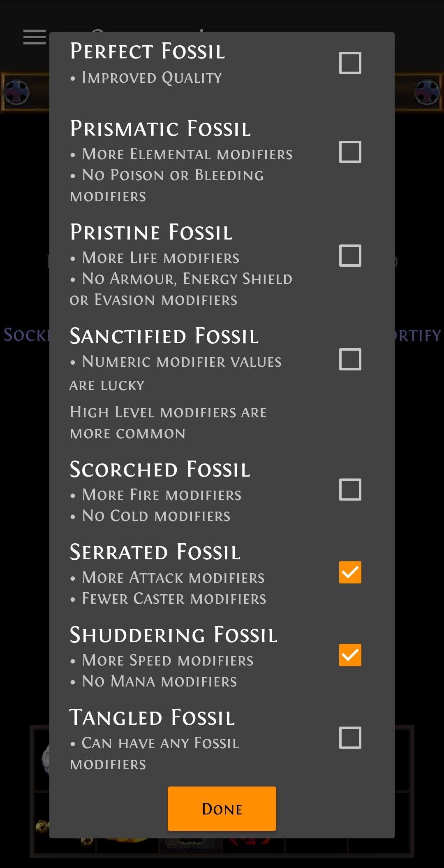Tap the Prismatic Fossil heading
The height and width of the screenshot is (868, 444).
(160, 128)
